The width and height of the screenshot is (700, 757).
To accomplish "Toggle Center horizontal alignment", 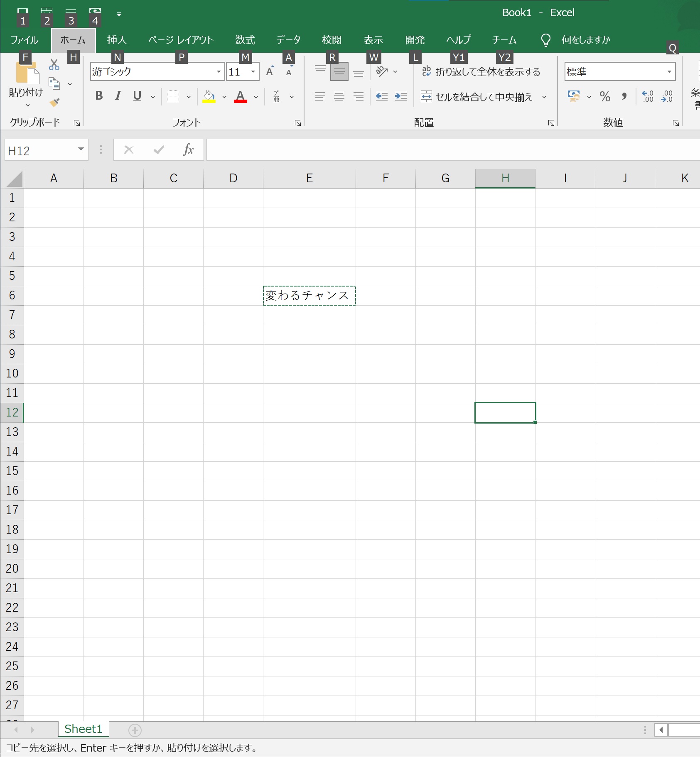I will coord(339,96).
